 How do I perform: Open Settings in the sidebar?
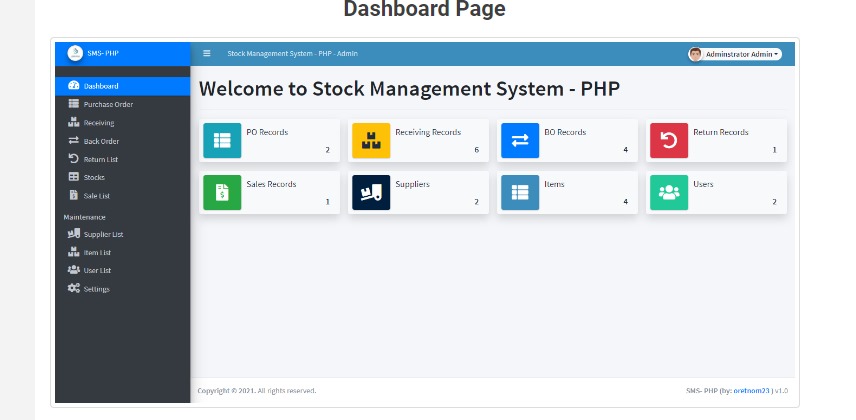(96, 289)
